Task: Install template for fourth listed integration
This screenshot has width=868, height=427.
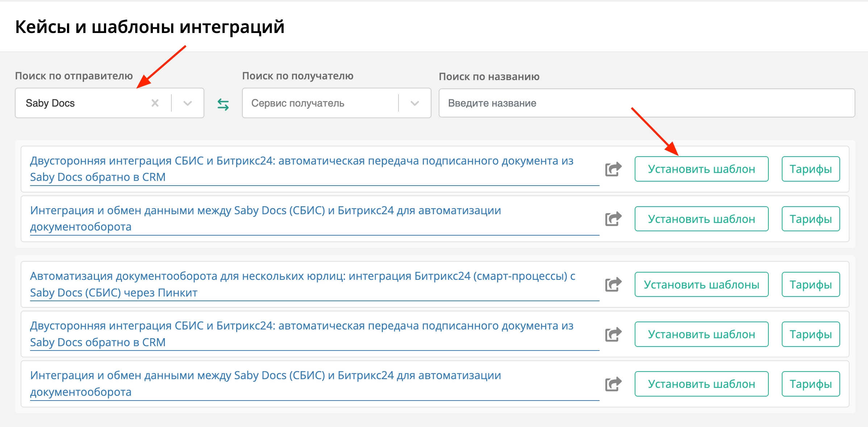Action: point(701,334)
